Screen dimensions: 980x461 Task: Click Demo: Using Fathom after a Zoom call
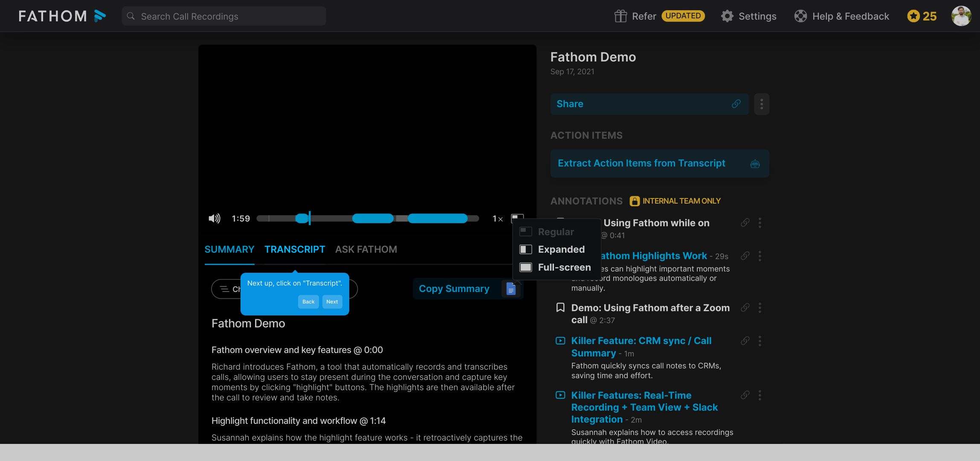(650, 313)
